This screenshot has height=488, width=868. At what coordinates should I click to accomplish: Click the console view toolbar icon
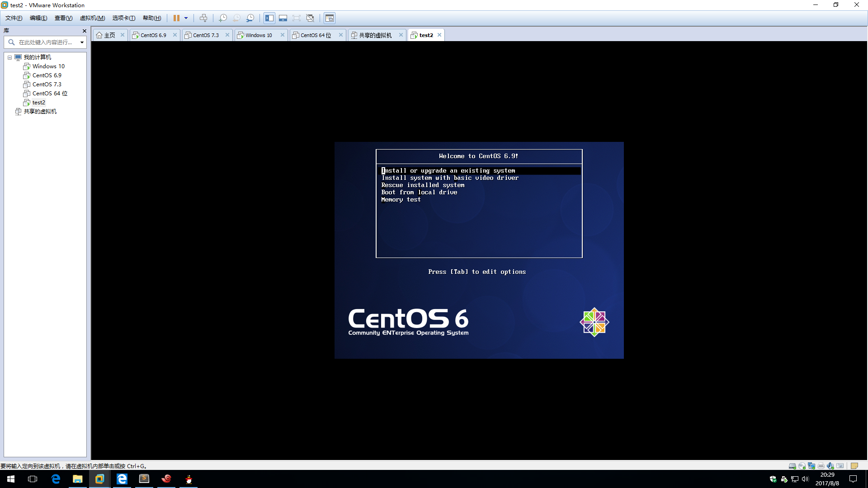coord(330,18)
